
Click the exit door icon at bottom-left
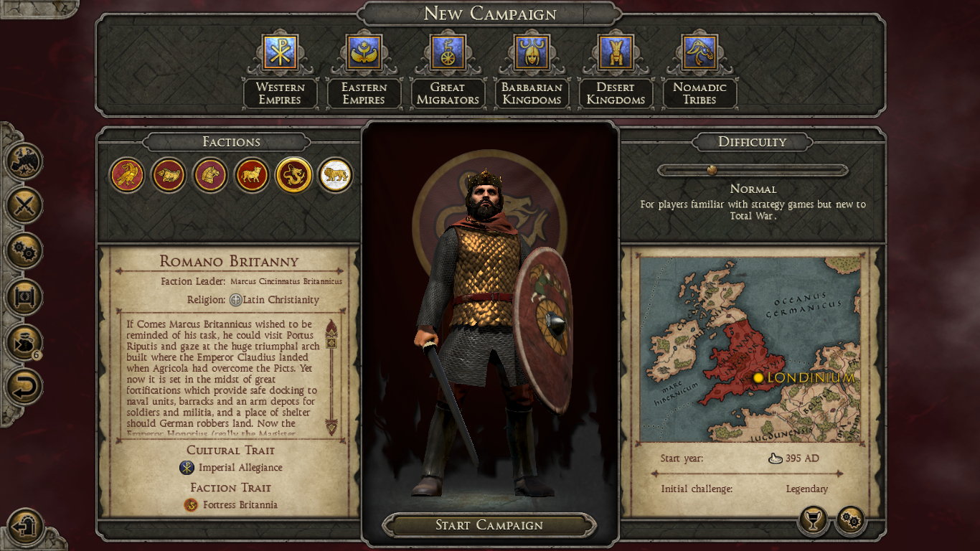click(x=26, y=527)
